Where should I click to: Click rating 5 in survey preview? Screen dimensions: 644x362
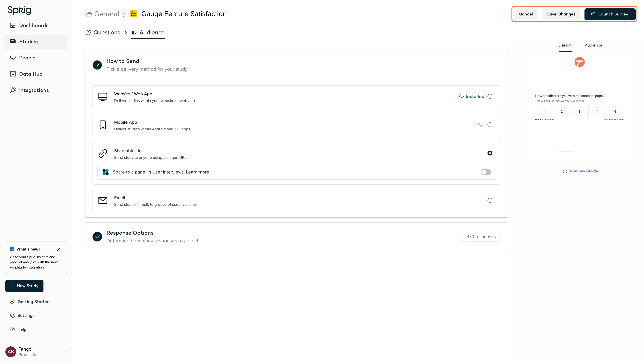[615, 112]
